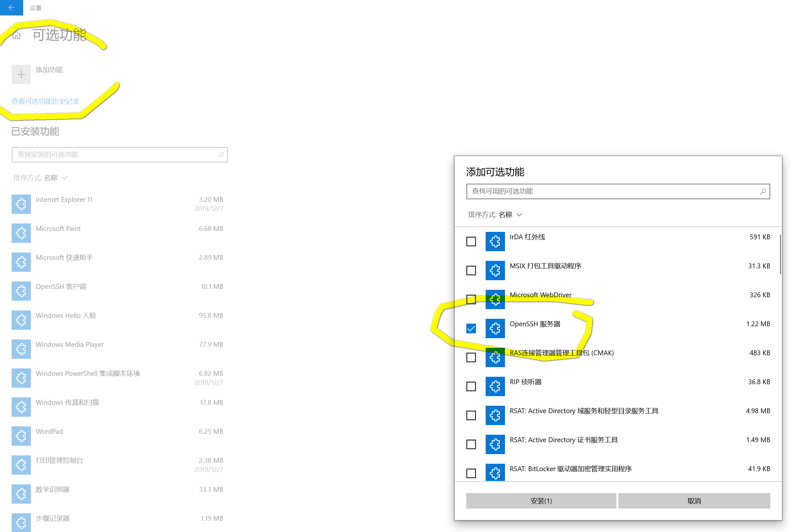The height and width of the screenshot is (532, 799).
Task: Check RSAT Active Directory 域服务 checkbox
Action: coord(471,415)
